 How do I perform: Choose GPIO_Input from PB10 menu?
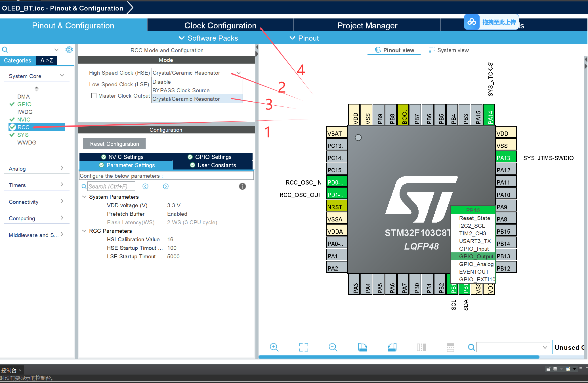point(474,249)
